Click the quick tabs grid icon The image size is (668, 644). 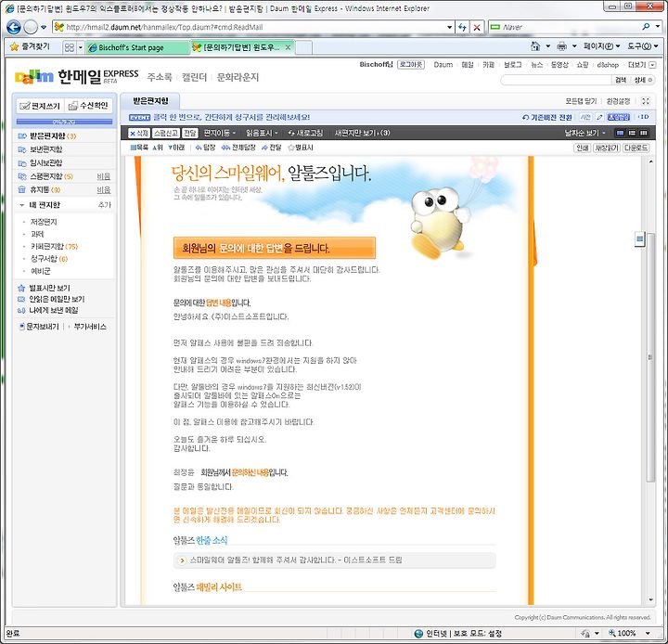click(x=69, y=47)
